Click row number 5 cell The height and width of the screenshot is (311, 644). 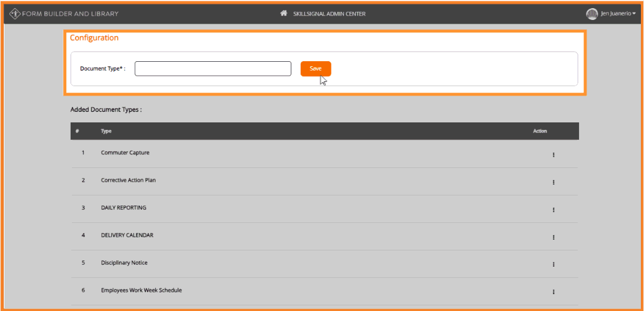pos(83,262)
